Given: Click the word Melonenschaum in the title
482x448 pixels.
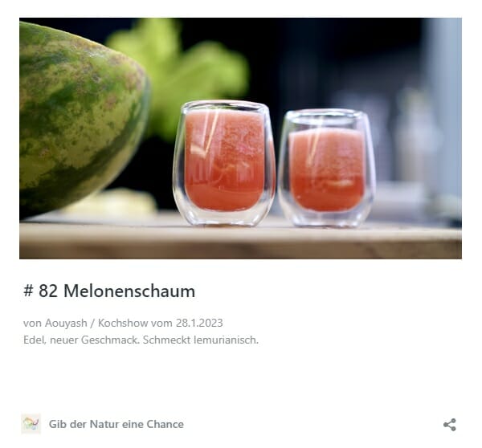Looking at the screenshot, I should tap(129, 291).
